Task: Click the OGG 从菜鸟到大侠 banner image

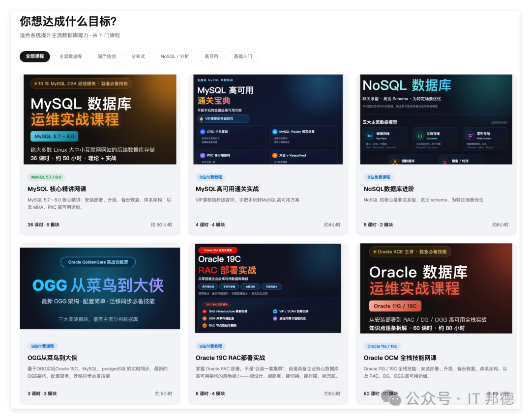Action: click(x=100, y=288)
